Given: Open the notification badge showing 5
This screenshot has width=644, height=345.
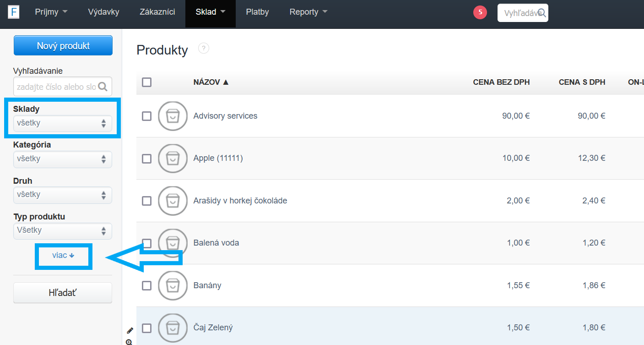Looking at the screenshot, I should (480, 12).
